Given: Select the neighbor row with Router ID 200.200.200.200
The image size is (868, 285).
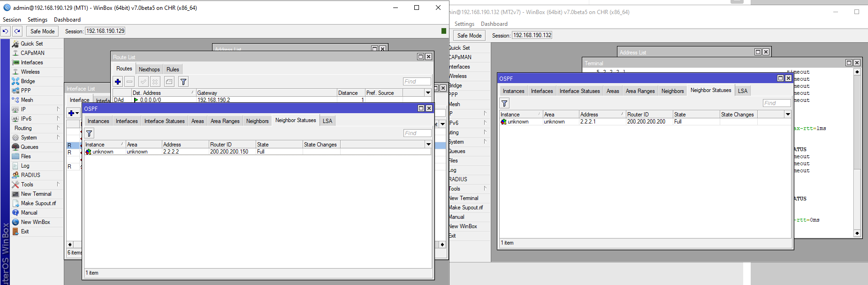Looking at the screenshot, I should click(x=645, y=122).
